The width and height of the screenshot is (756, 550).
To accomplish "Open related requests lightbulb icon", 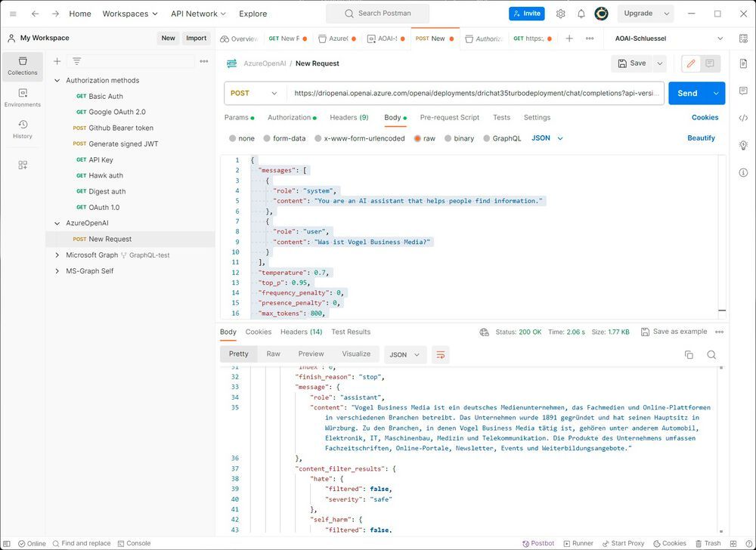I will 743,145.
